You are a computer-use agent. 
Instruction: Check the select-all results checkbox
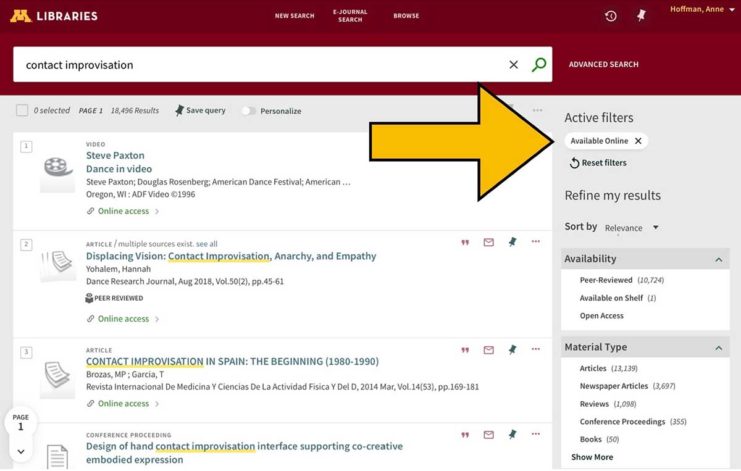coord(22,110)
